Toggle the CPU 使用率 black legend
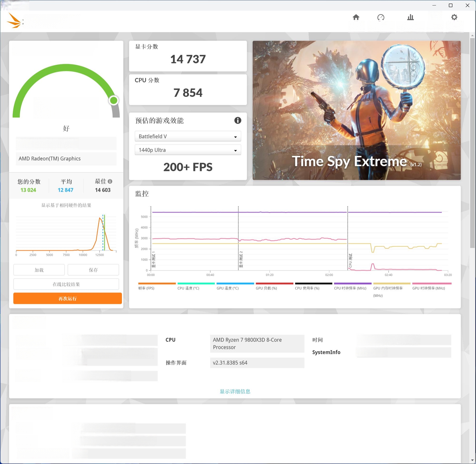The height and width of the screenshot is (464, 476). (314, 286)
